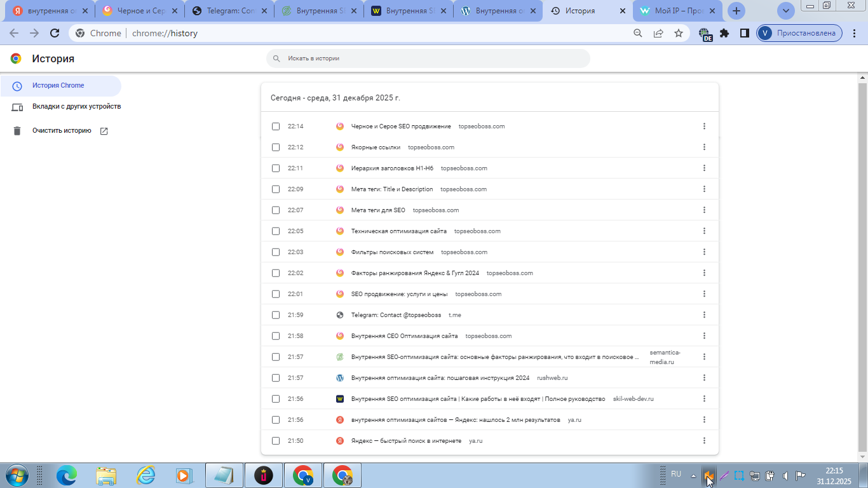This screenshot has height=488, width=868.
Task: Bookmark this page with the star icon
Action: click(x=679, y=33)
